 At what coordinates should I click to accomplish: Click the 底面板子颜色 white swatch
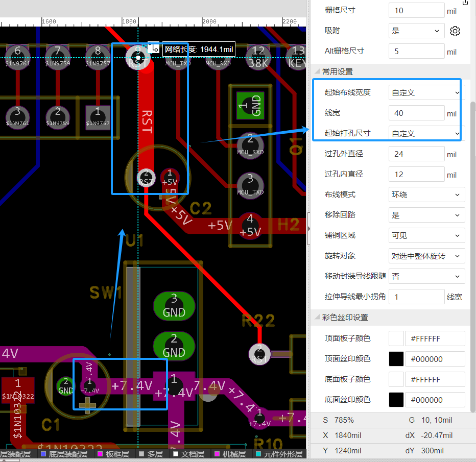click(x=396, y=379)
